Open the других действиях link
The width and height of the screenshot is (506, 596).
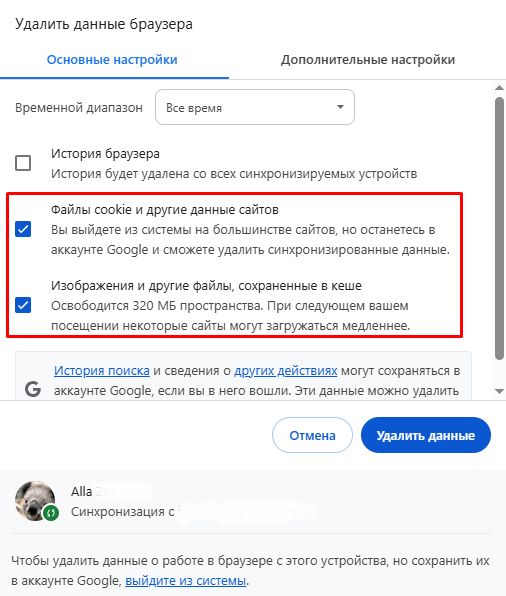pyautogui.click(x=286, y=371)
